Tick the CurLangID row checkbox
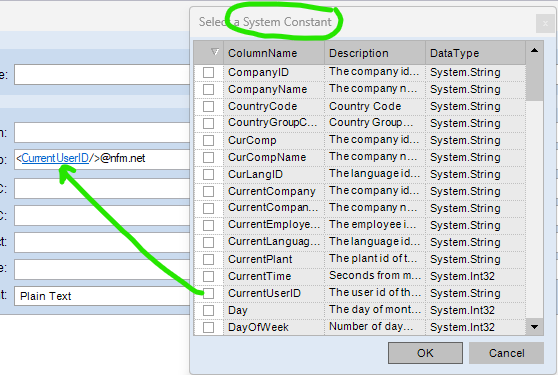558x375 pixels. pos(209,174)
